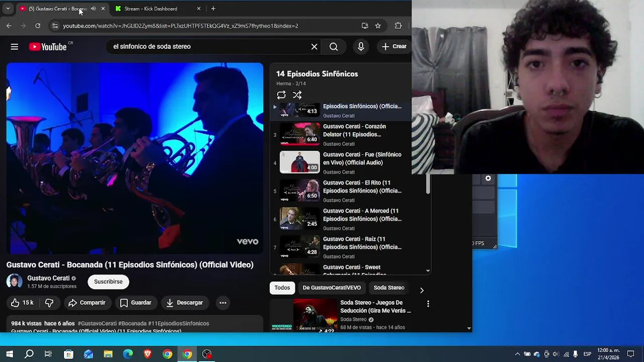Launch Microsoft Edge from taskbar
Screen dimensions: 644x362
click(128, 354)
